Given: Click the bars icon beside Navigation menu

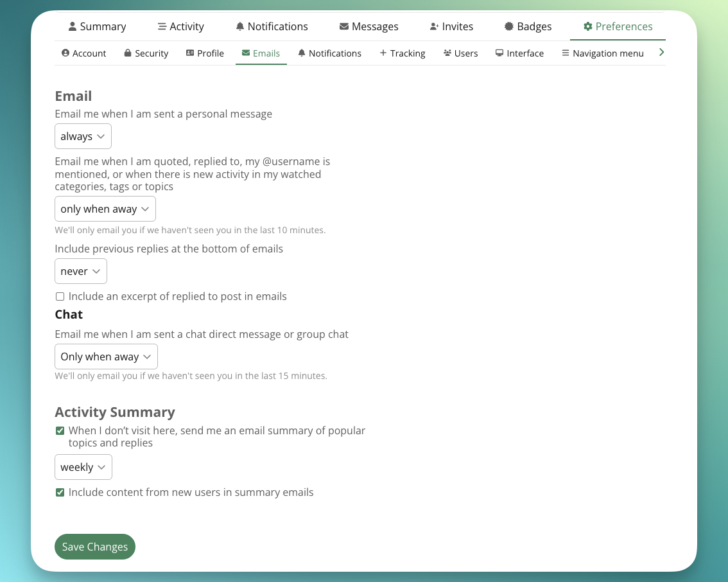Looking at the screenshot, I should (x=566, y=53).
